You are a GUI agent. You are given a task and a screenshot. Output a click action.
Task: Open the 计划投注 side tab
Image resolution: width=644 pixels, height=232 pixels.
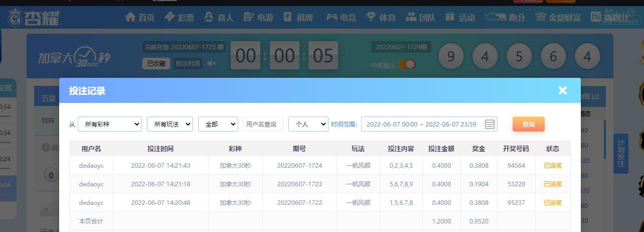point(620,153)
